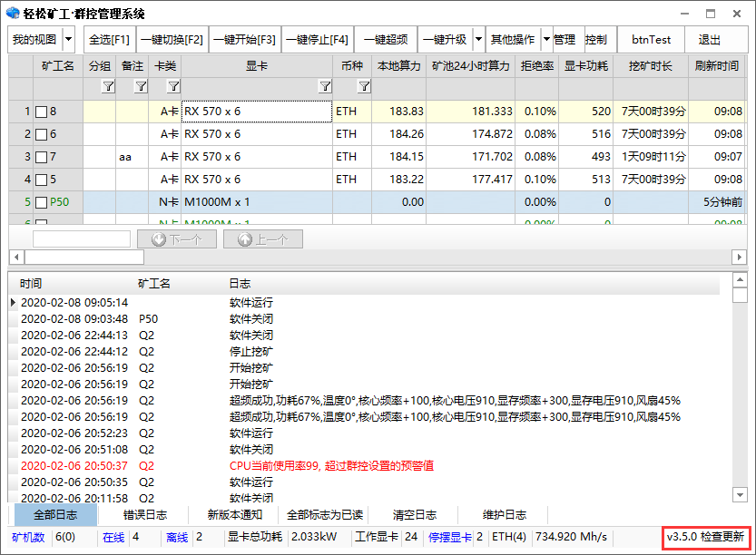This screenshot has height=555, width=756.
Task: Click the 卡类 column filter funnel
Action: click(173, 87)
